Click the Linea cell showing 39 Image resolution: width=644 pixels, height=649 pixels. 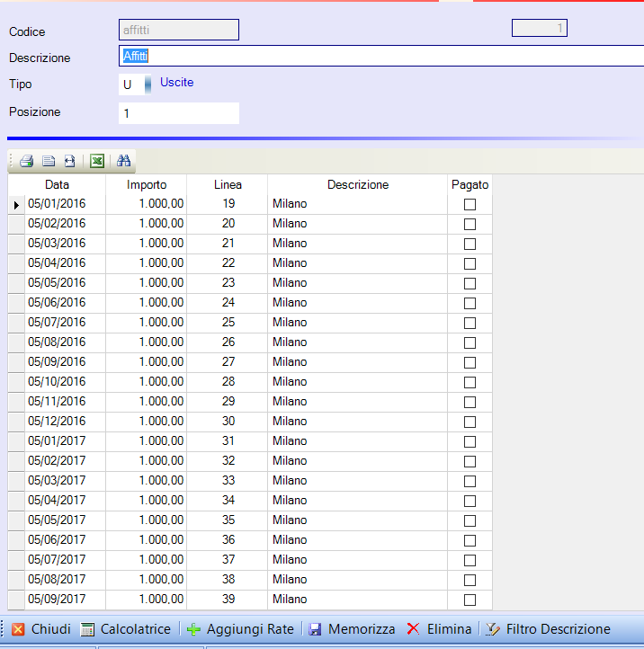228,600
